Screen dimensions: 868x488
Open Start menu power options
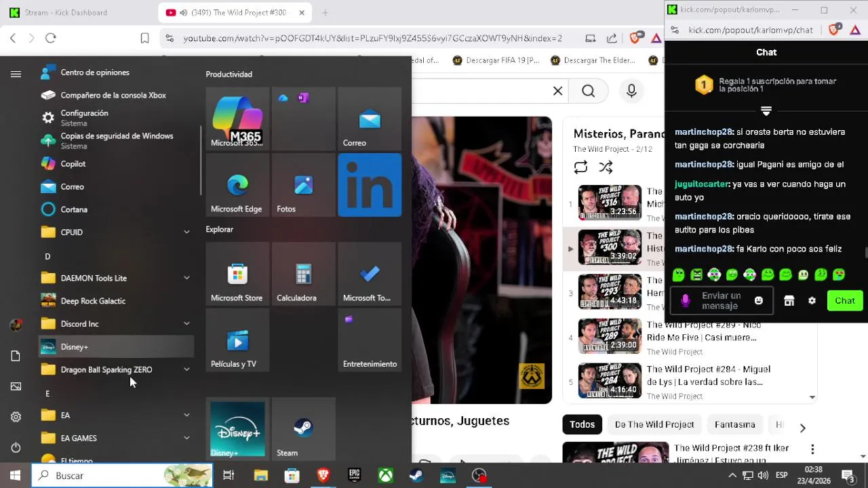[16, 447]
